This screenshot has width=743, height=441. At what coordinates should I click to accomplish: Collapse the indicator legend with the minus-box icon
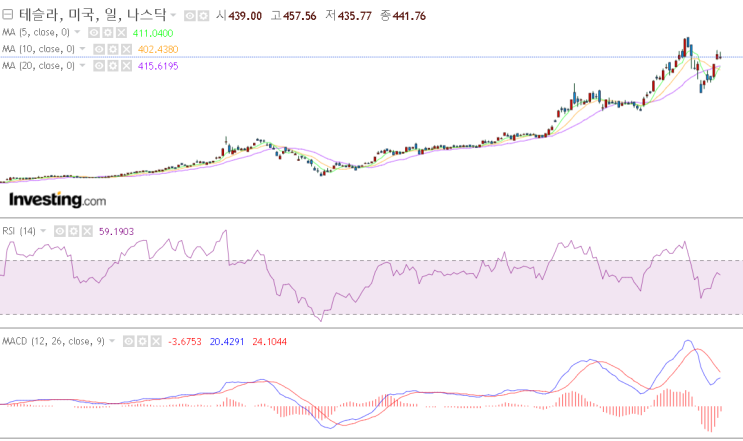point(8,15)
